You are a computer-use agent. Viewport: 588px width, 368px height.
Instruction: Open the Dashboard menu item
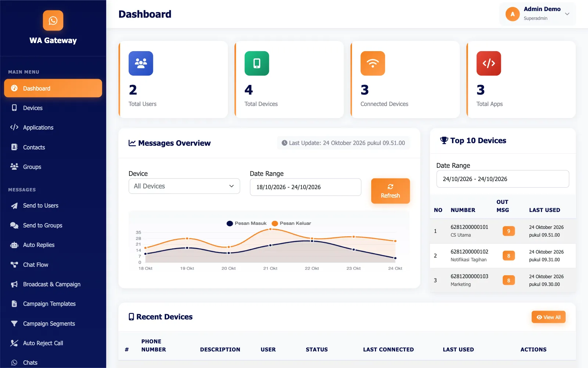point(53,88)
